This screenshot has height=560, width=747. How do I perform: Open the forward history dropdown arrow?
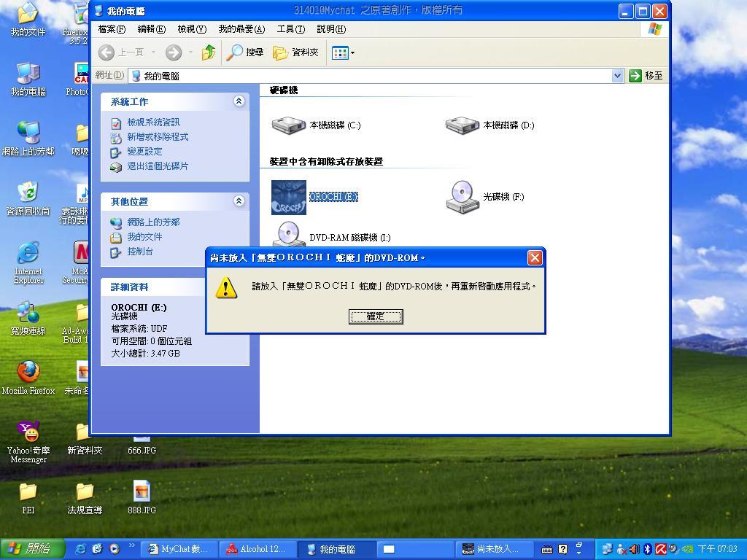(x=190, y=52)
